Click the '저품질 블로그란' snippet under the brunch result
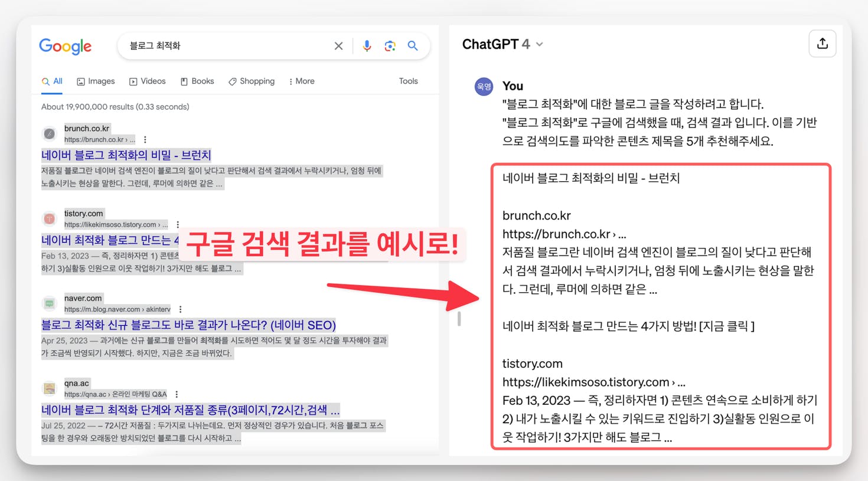This screenshot has height=481, width=868. coord(212,177)
